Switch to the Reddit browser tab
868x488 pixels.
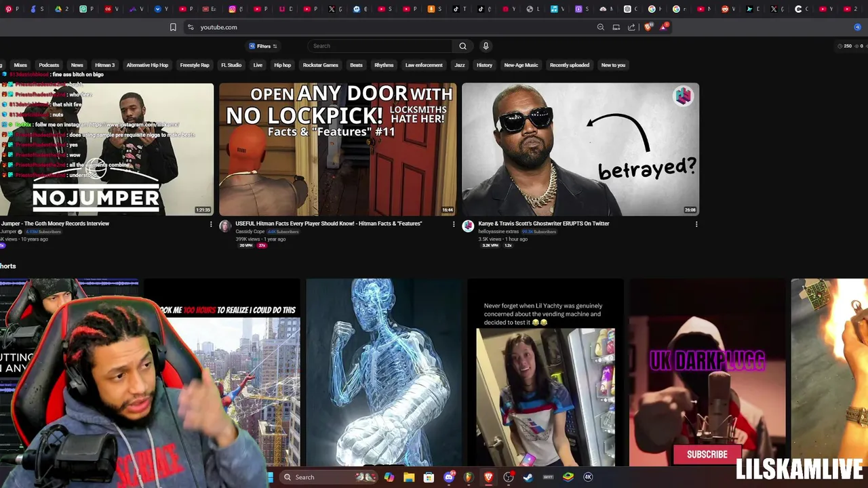tap(727, 9)
